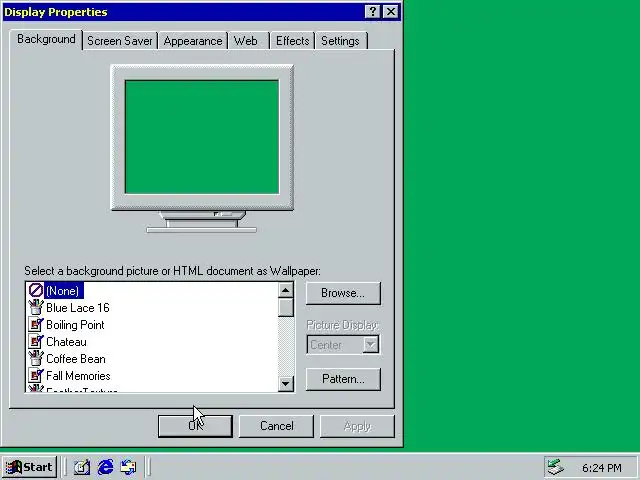Image resolution: width=640 pixels, height=480 pixels.
Task: Close the Display Properties dialog
Action: [x=391, y=12]
